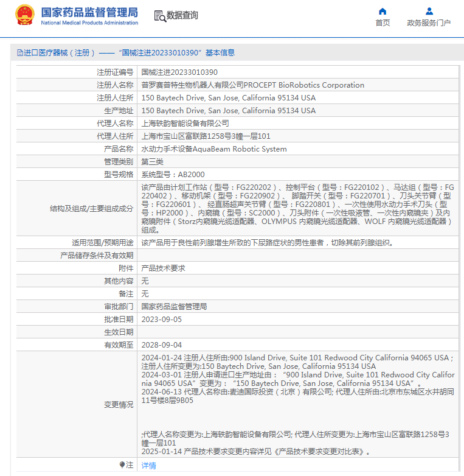Click the 政务服务门户 user icon

pos(429,11)
